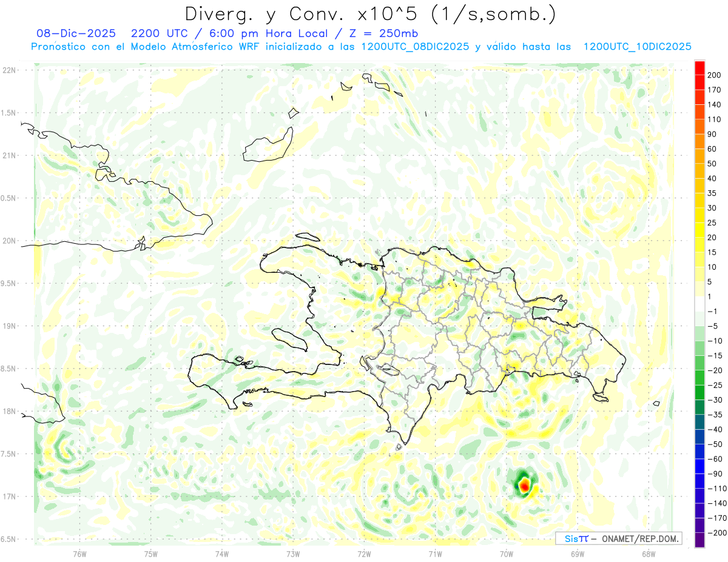
Task: Click the positive '60' colorbar value
Action: pos(712,149)
